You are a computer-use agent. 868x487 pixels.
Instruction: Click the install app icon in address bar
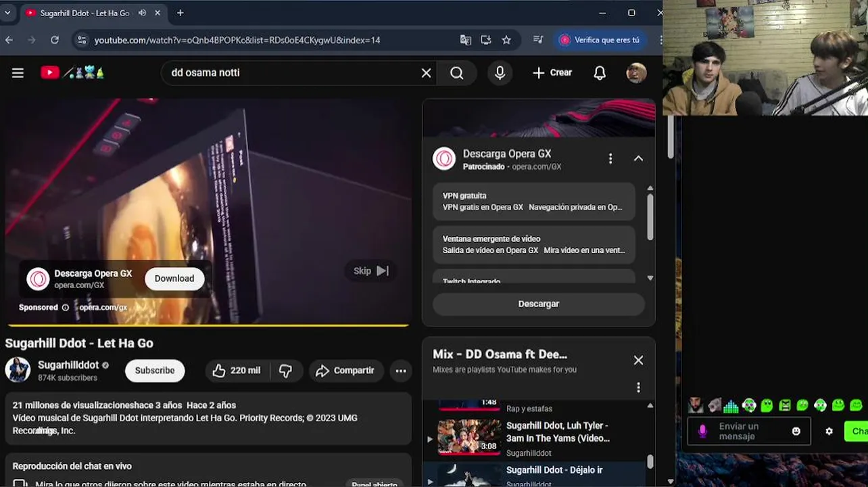pos(486,40)
